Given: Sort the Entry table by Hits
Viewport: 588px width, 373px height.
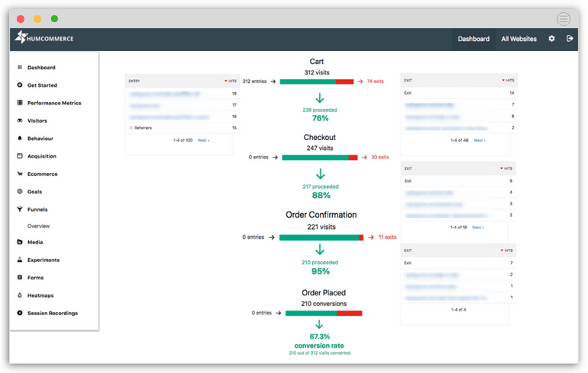Looking at the screenshot, I should [231, 80].
